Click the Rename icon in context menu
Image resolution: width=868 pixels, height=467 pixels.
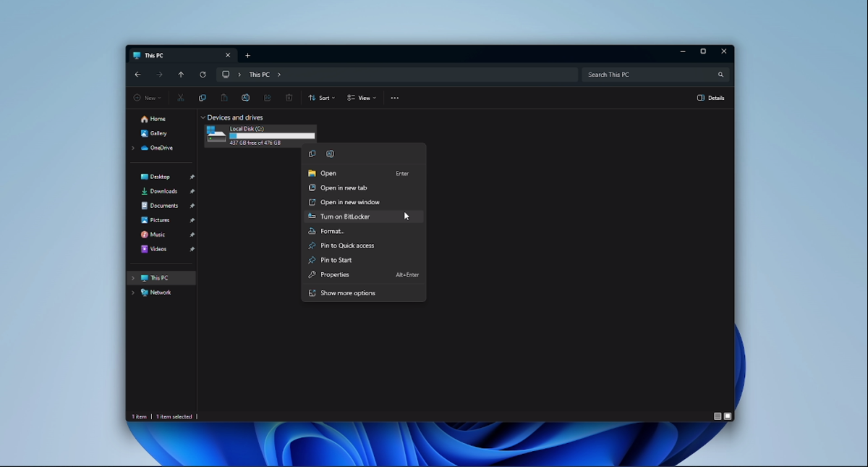tap(330, 153)
